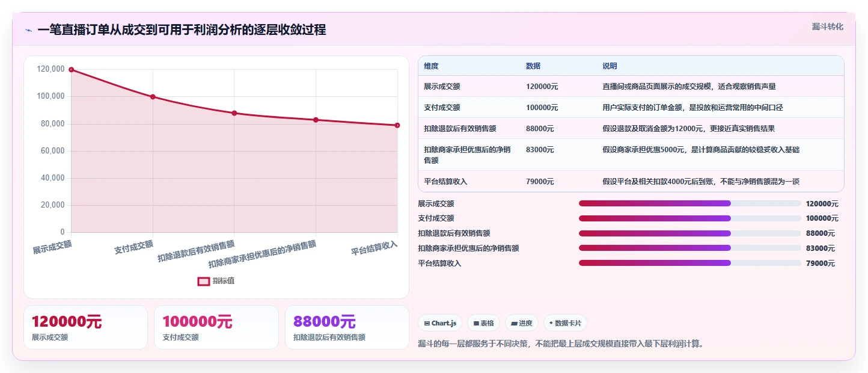Select the Chart.js chip
This screenshot has height=373, width=868.
pyautogui.click(x=440, y=323)
